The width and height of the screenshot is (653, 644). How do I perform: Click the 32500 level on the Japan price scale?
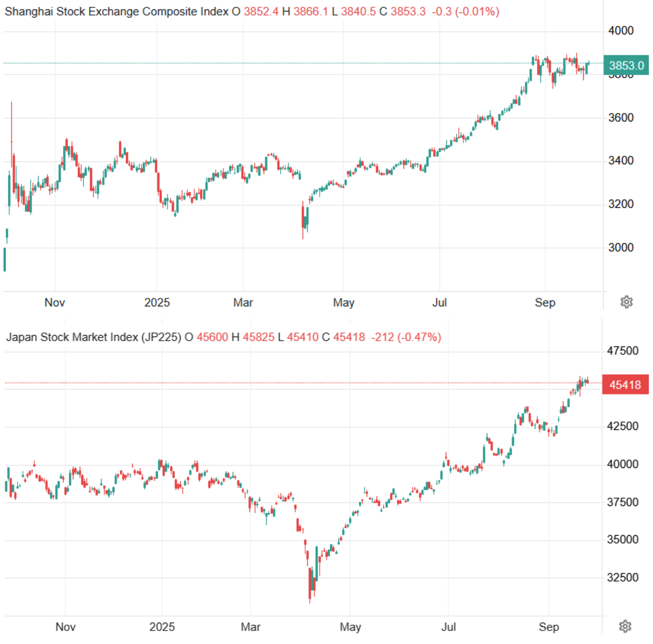622,577
